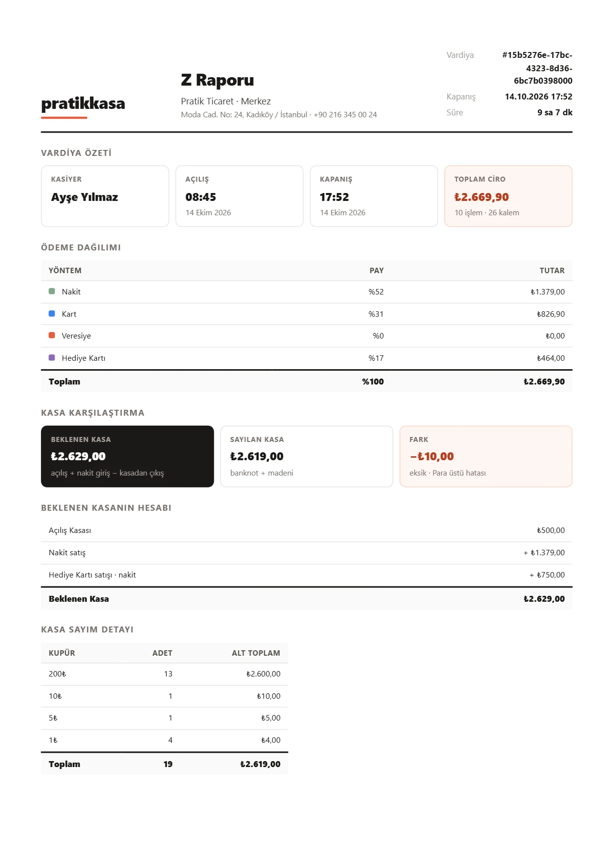Image resolution: width=614 pixels, height=868 pixels.
Task: Click the amount "+ ₺750,00"
Action: 547,575
